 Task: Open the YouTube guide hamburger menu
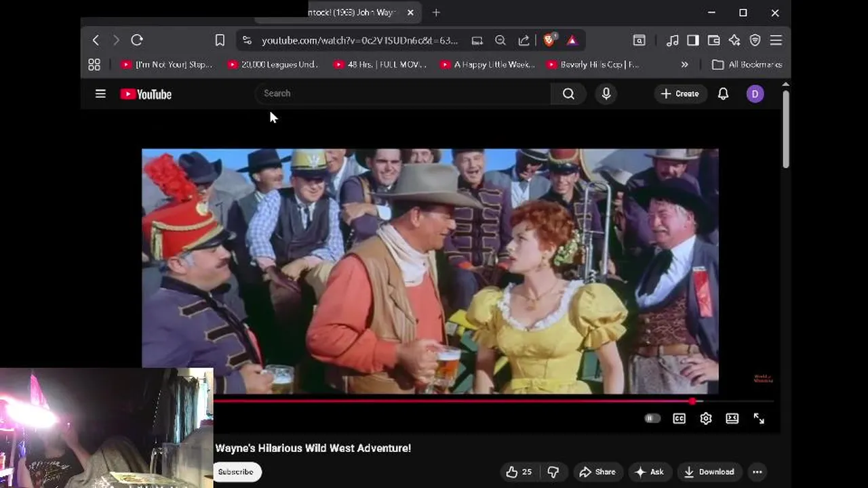(100, 94)
